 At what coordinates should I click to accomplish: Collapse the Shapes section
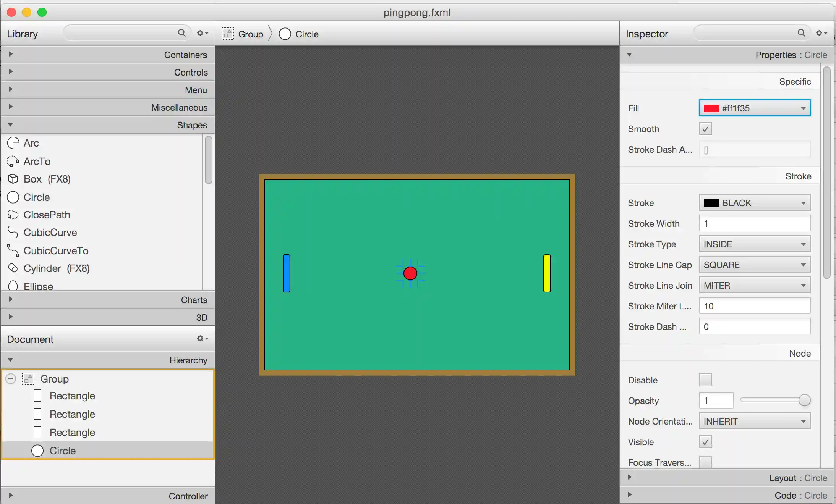[x=10, y=125]
